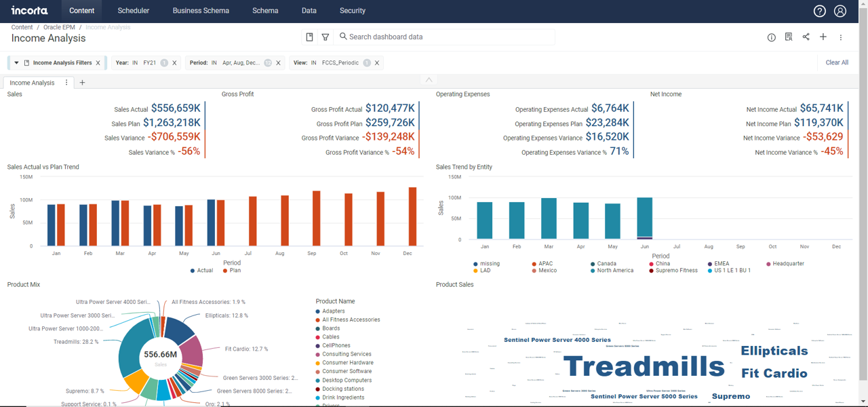Open the personalized view icon
Viewport: 868px width, 407px height.
click(789, 37)
